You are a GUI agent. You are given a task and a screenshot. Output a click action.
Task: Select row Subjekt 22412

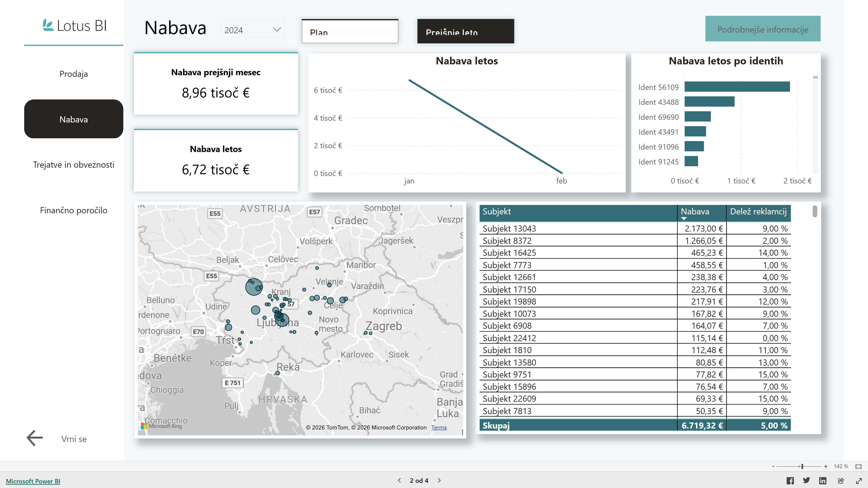pos(635,338)
